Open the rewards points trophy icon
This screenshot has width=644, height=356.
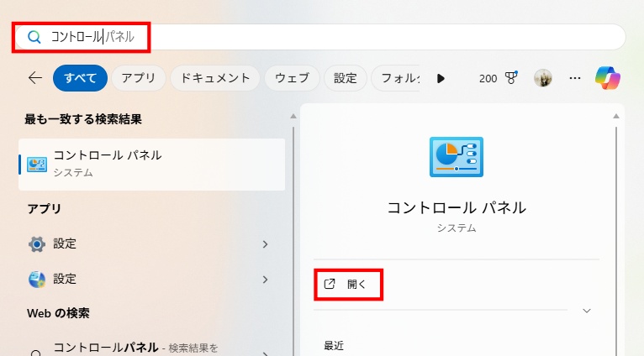[510, 78]
